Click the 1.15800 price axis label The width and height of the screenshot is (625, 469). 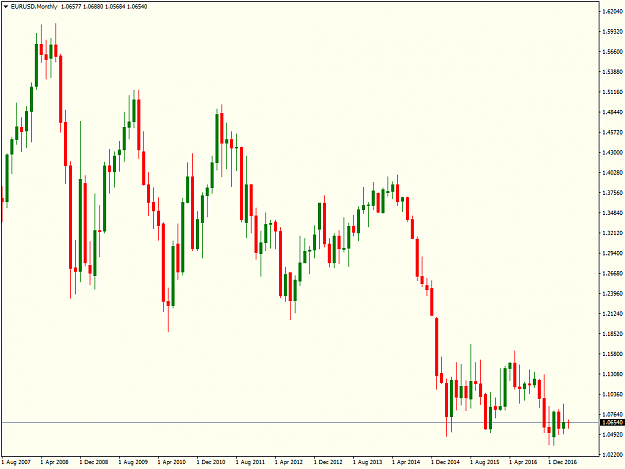(613, 354)
